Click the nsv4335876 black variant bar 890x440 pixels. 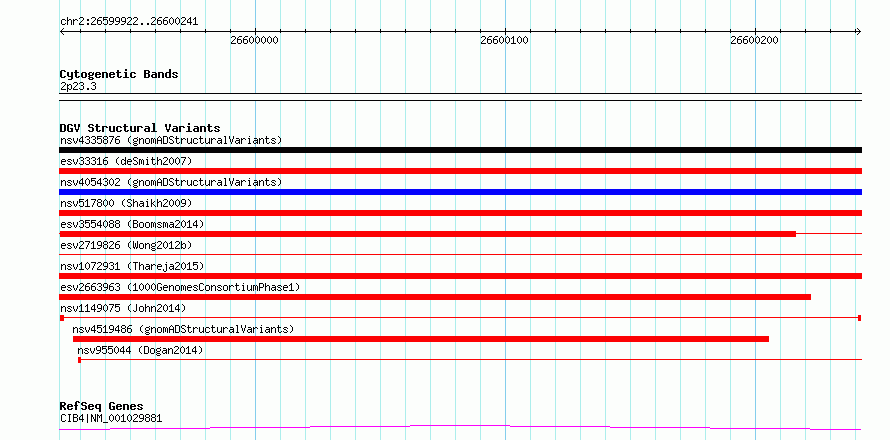tap(460, 150)
